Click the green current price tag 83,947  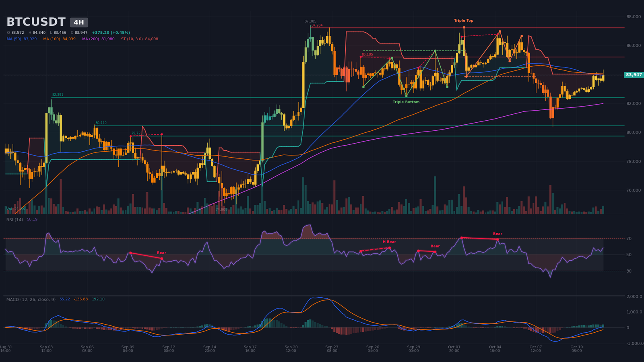click(x=634, y=75)
